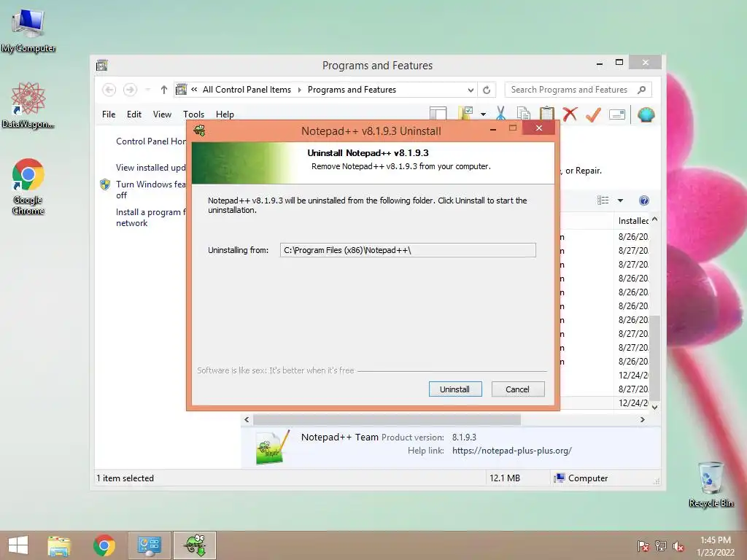
Task: Refresh the Programs and Features window
Action: pos(487,90)
